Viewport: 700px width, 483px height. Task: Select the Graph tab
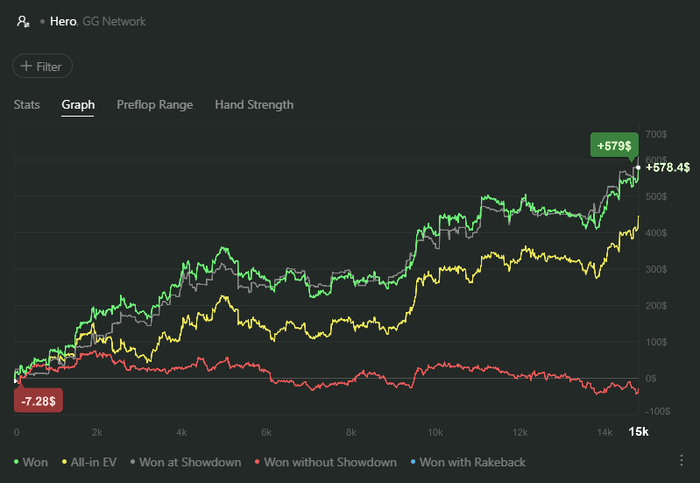point(78,104)
